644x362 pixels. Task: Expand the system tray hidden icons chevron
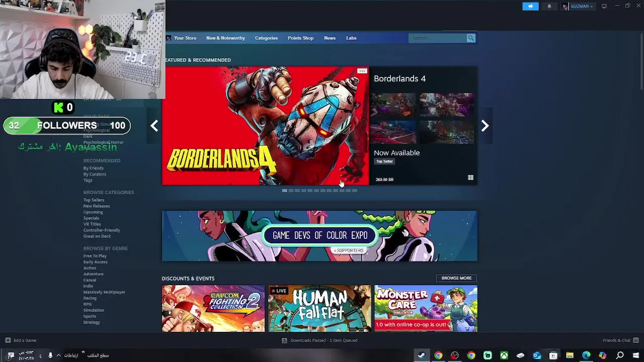pyautogui.click(x=58, y=355)
